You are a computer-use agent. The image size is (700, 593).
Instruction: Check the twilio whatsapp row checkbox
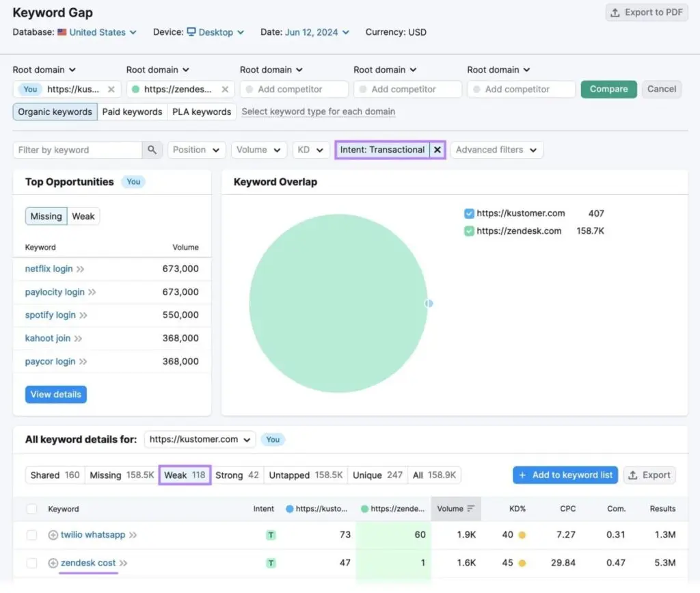[31, 535]
